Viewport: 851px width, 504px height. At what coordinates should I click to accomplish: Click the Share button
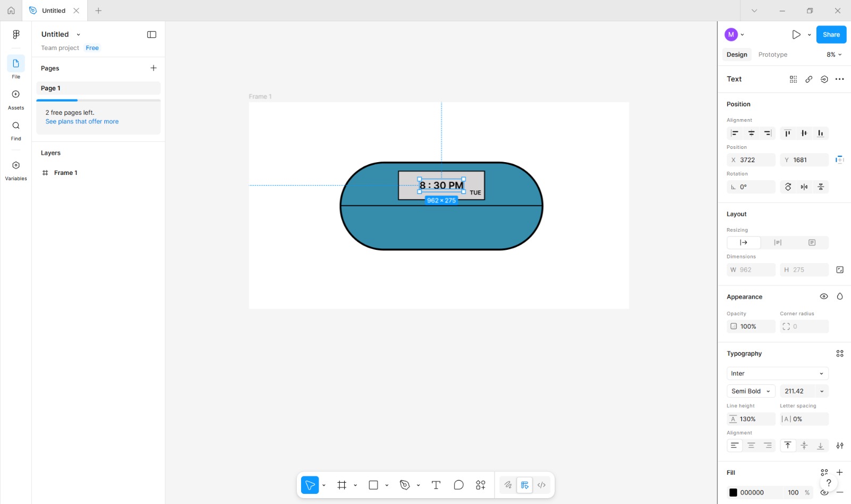click(831, 34)
